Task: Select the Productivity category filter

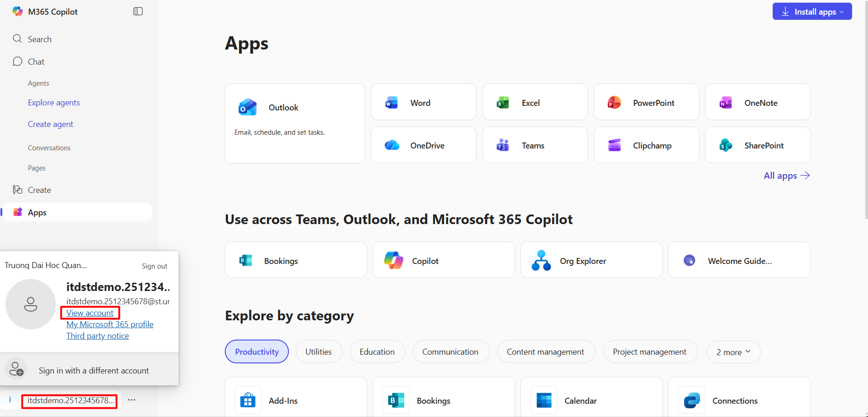Action: click(x=256, y=351)
